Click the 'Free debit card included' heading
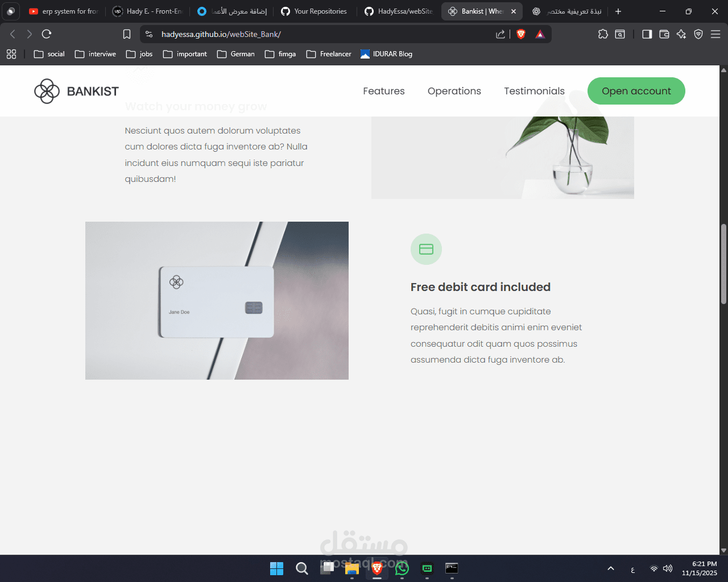This screenshot has width=728, height=582. point(481,287)
